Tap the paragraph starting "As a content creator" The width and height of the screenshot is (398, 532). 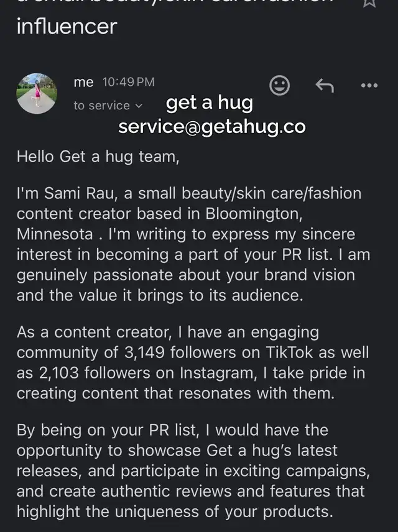pos(192,362)
